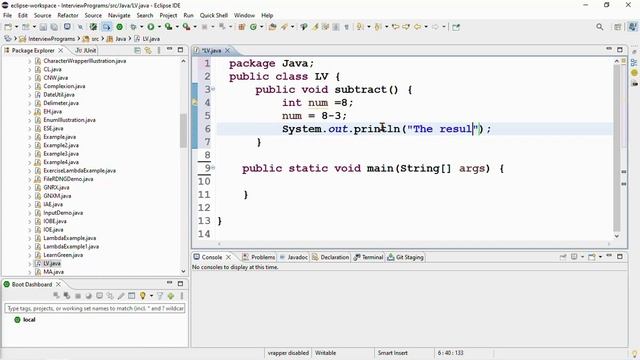
Task: Click the Save icon in toolbar
Action: [43, 27]
